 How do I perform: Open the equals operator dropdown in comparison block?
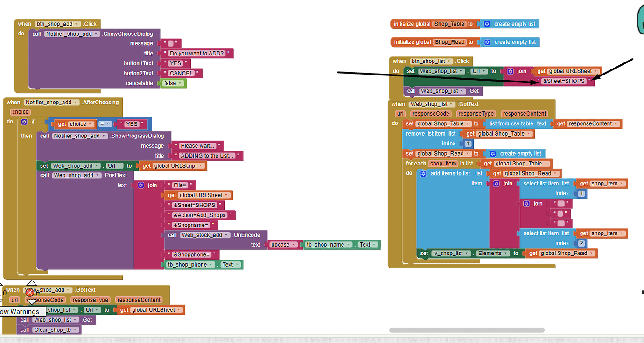pos(106,124)
